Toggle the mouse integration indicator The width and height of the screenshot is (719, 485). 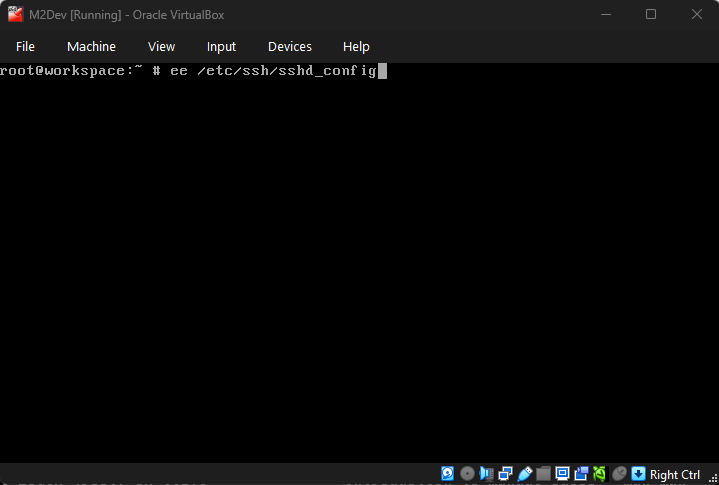tap(619, 474)
